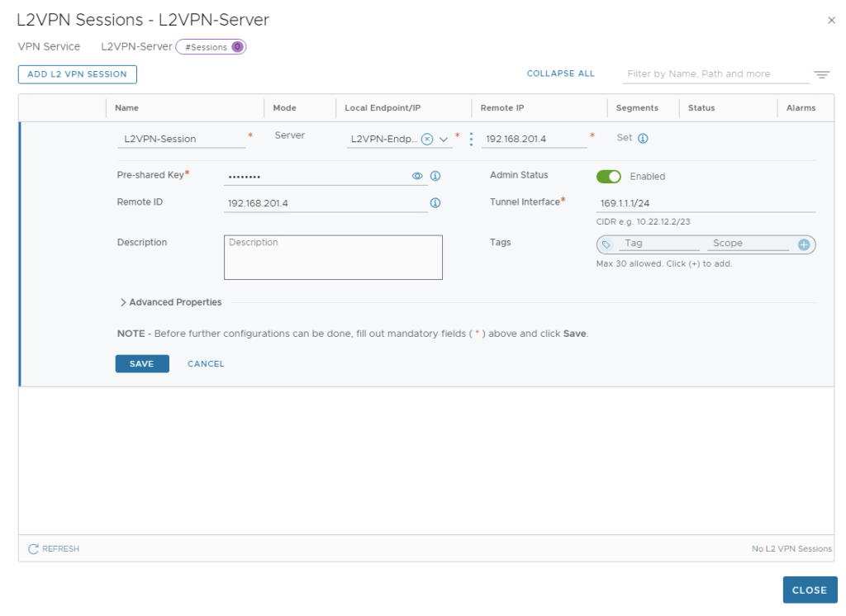846x616 pixels.
Task: Click the Pre-shared Key info icon
Action: (x=435, y=176)
